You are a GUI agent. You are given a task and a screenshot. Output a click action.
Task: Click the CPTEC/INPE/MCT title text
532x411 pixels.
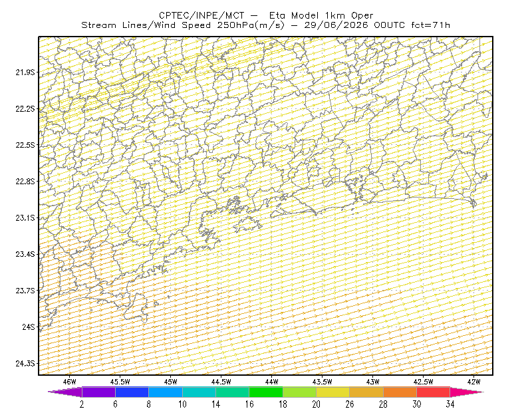pos(201,15)
